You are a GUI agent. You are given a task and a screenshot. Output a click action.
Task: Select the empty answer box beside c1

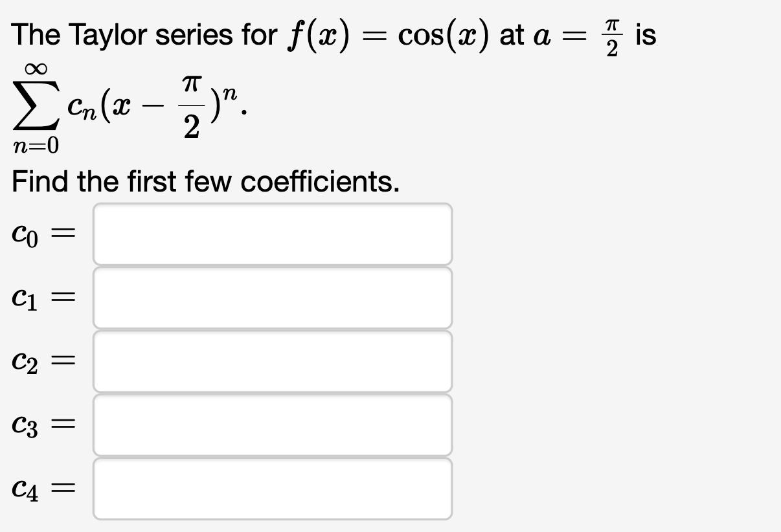pyautogui.click(x=272, y=297)
